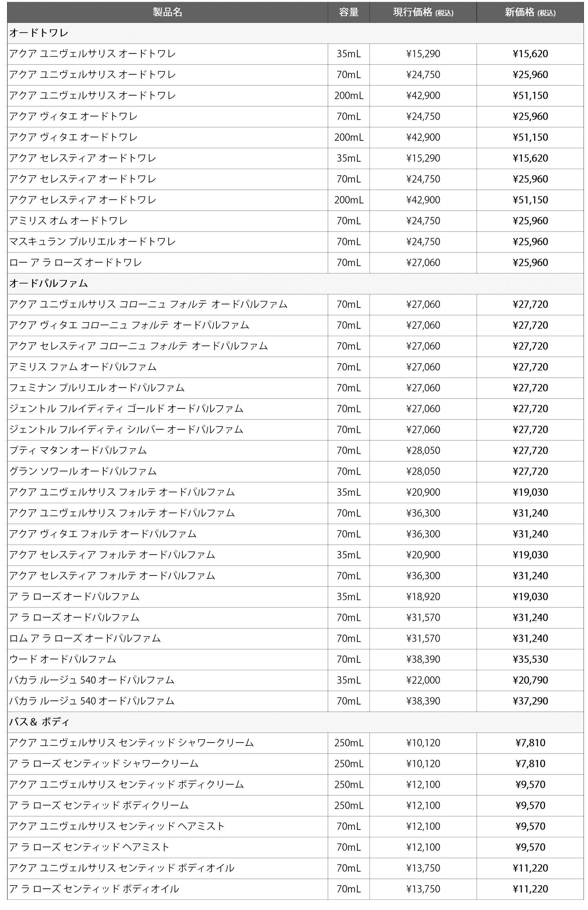The width and height of the screenshot is (588, 910).
Task: Click the バス& ボディ section heading
Action: coord(39,722)
